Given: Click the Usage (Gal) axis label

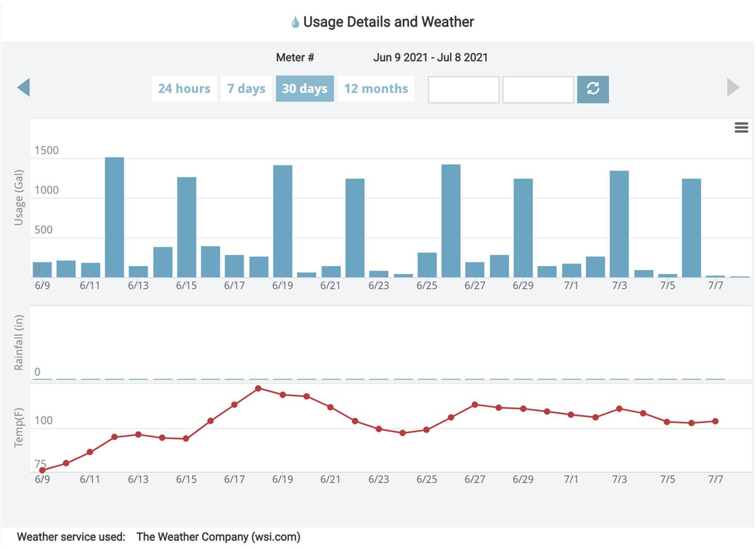Looking at the screenshot, I should coord(19,196).
